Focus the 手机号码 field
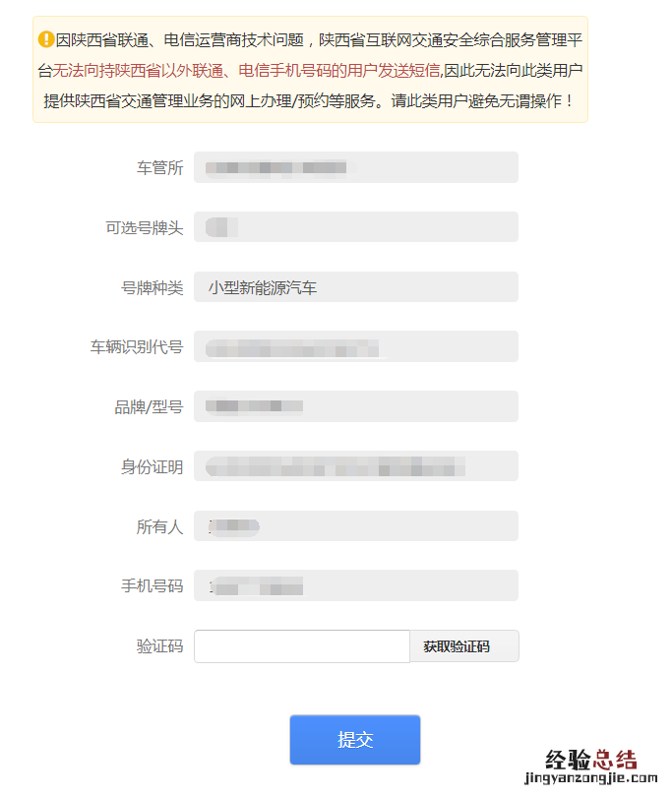 coord(356,585)
